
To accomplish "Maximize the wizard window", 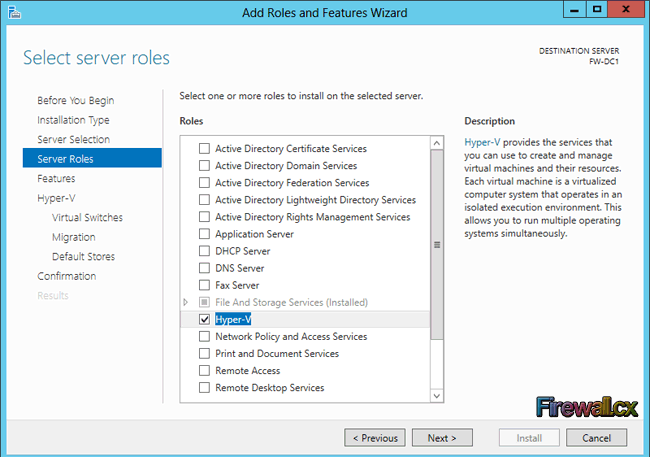I will coord(597,10).
